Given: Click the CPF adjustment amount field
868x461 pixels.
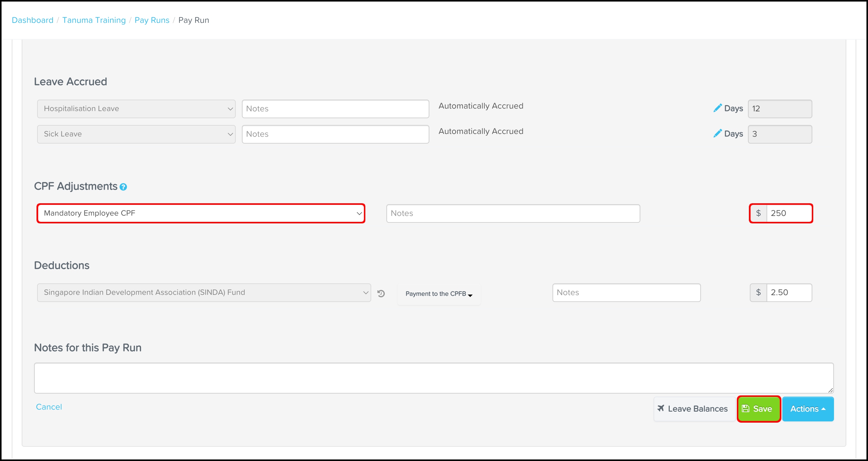Looking at the screenshot, I should pos(789,213).
